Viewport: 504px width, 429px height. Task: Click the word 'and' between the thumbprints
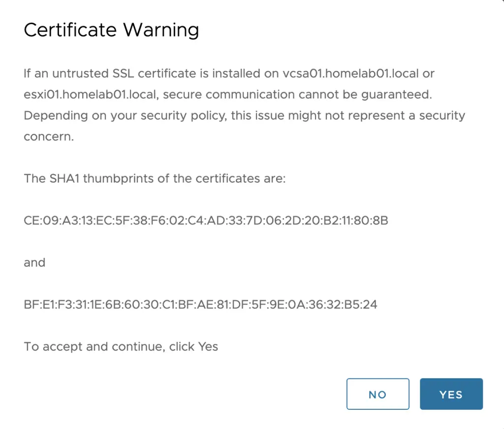coord(34,262)
